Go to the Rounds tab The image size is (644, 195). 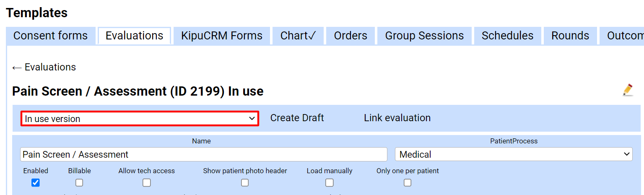[570, 36]
